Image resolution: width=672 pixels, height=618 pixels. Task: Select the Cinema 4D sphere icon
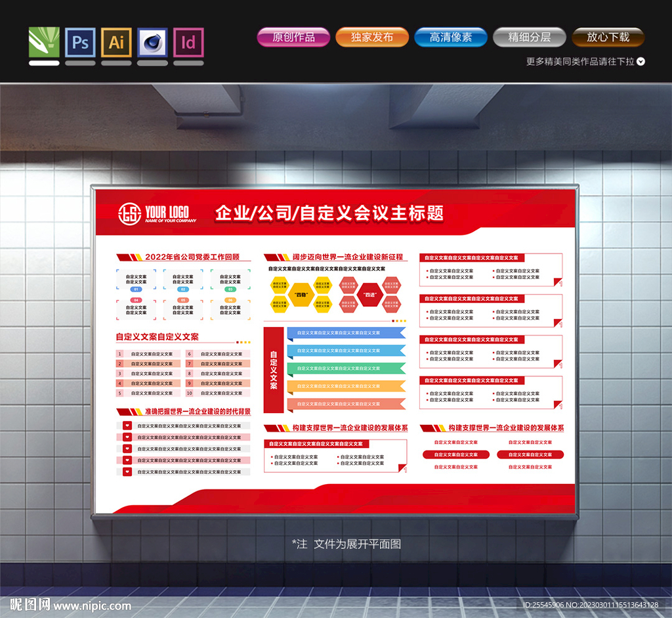152,42
